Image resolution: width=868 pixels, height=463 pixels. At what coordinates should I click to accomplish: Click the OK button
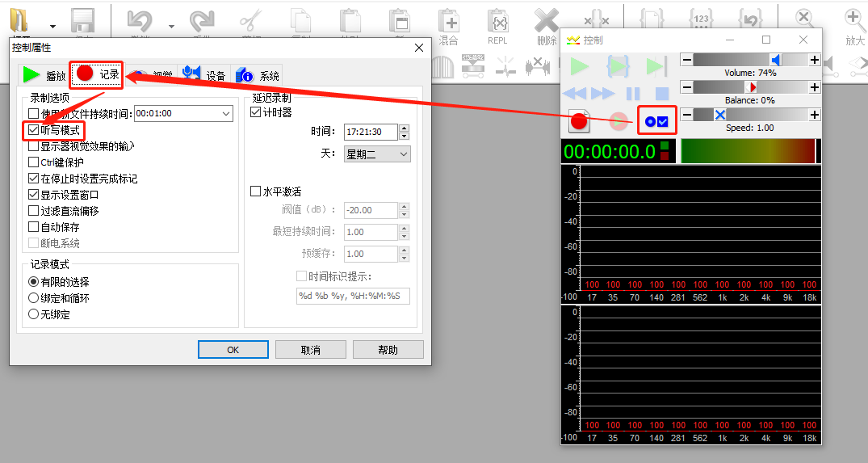(233, 349)
